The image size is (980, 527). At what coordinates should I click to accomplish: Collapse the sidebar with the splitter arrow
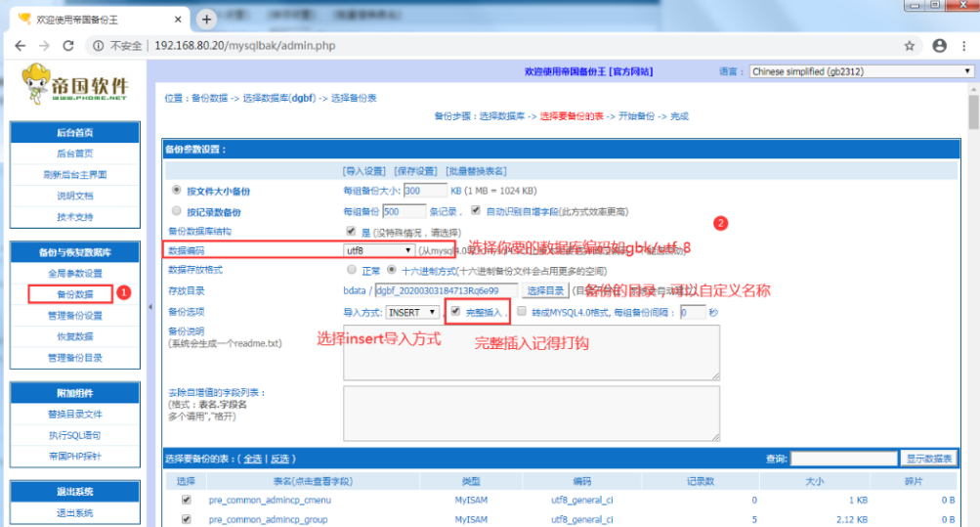150,308
